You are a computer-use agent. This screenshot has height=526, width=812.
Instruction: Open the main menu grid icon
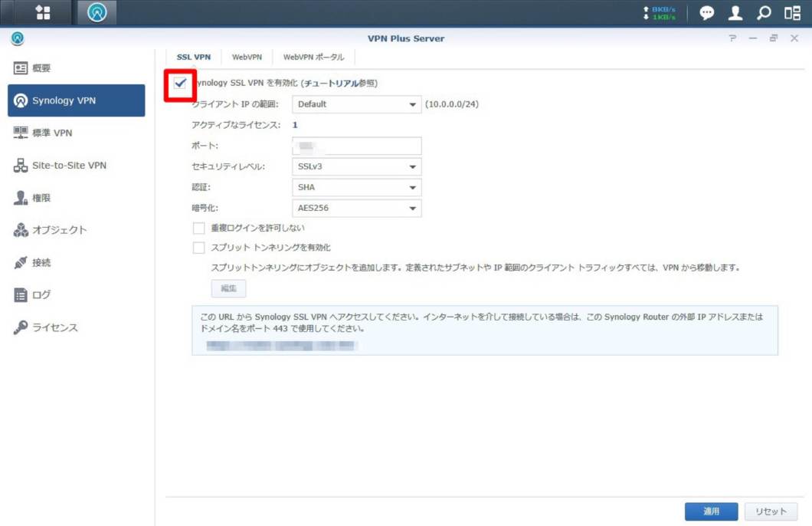[43, 12]
